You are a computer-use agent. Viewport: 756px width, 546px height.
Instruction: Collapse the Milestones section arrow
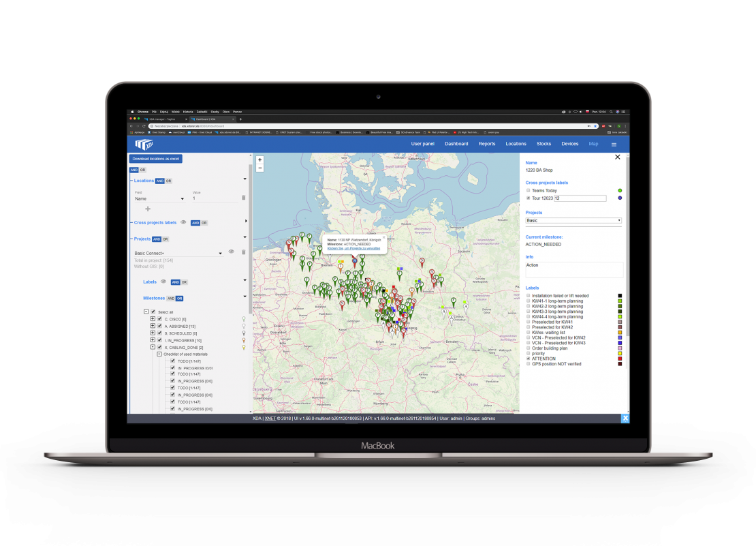tap(245, 297)
